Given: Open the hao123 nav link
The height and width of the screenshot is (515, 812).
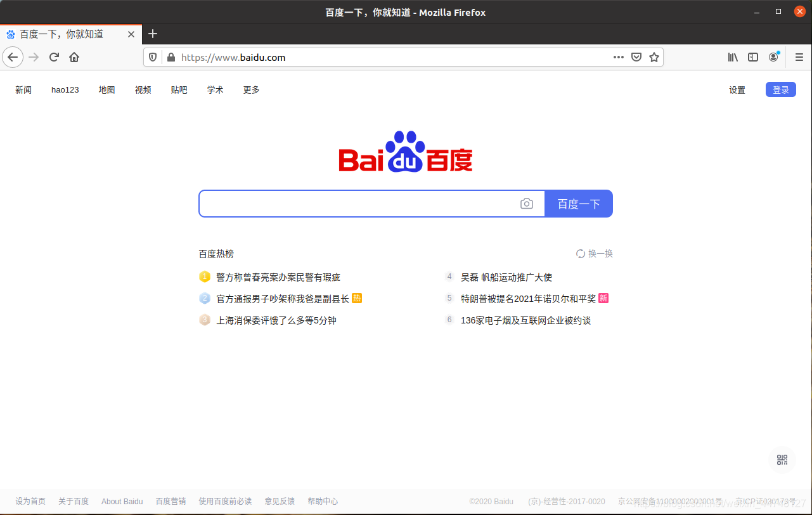Looking at the screenshot, I should coord(65,90).
